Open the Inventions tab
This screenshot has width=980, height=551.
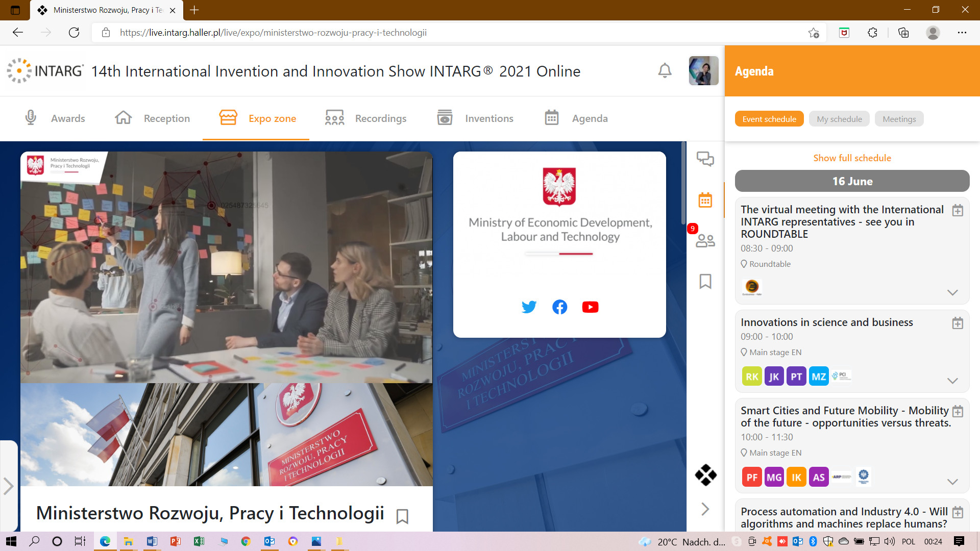tap(475, 118)
